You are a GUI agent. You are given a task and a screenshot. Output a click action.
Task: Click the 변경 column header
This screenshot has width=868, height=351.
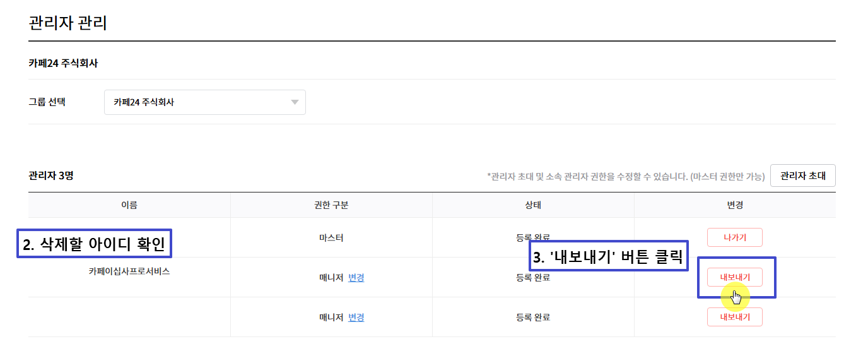(735, 205)
